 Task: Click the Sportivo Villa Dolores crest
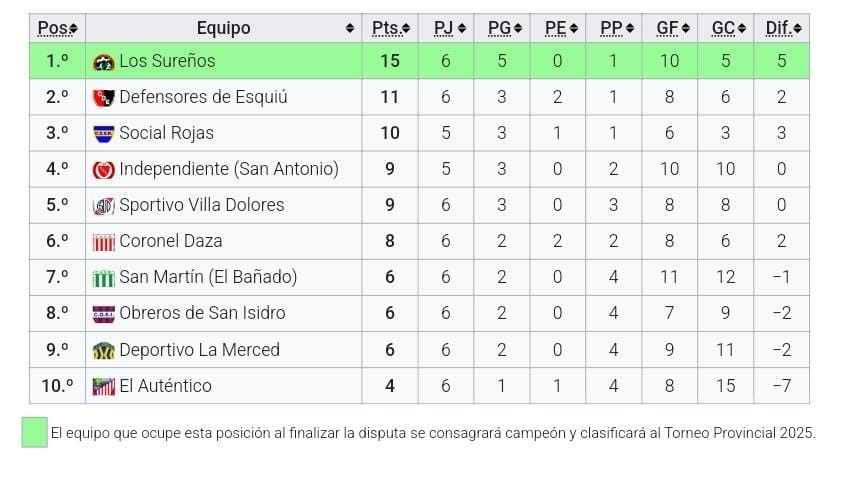point(103,206)
